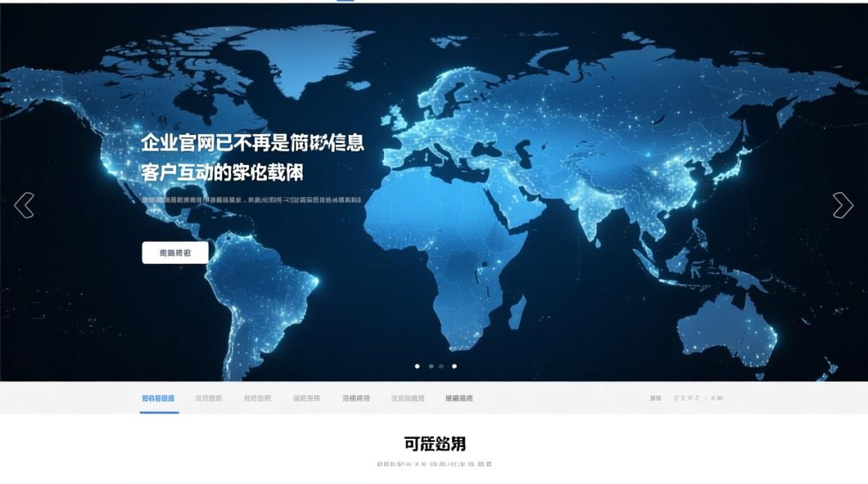Click the white button on the banner
This screenshot has height=484, width=868.
(176, 253)
